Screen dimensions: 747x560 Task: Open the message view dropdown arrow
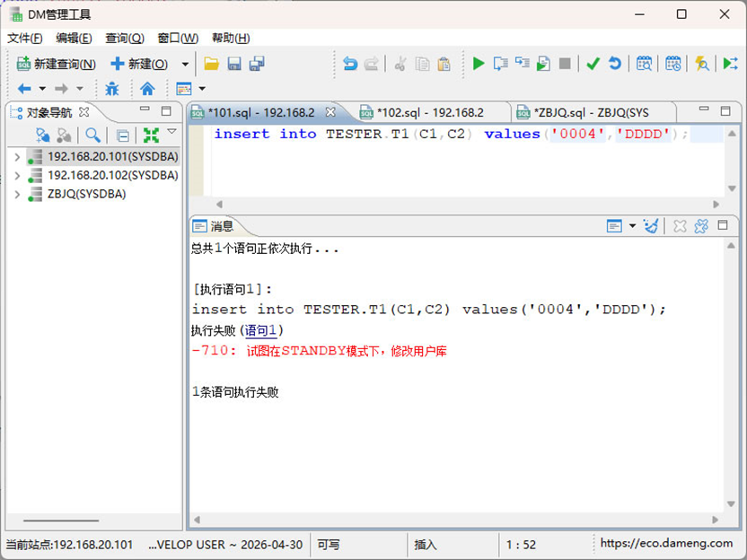(631, 226)
